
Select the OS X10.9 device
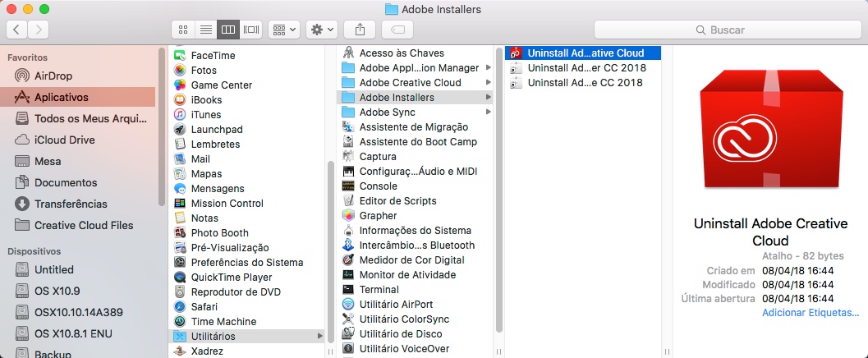point(77,291)
